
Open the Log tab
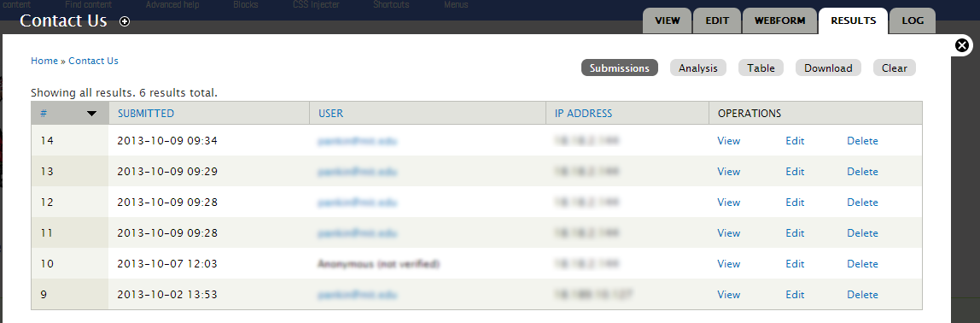tap(913, 21)
